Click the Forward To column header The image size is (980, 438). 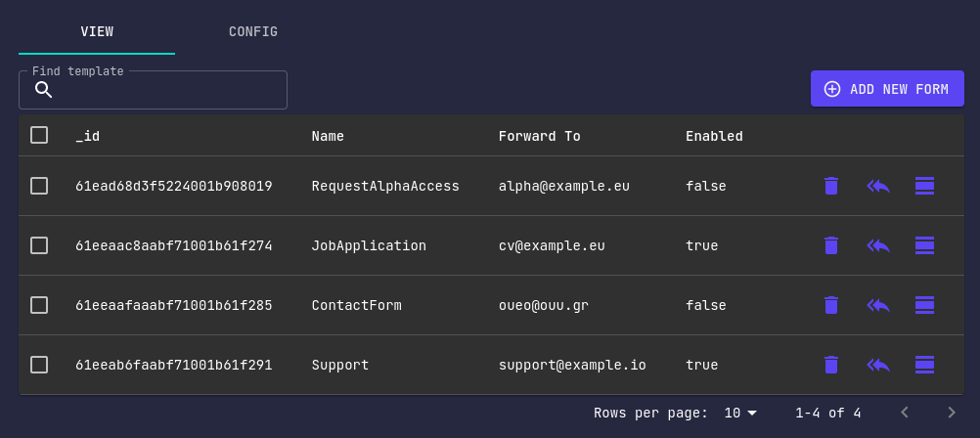pos(539,136)
